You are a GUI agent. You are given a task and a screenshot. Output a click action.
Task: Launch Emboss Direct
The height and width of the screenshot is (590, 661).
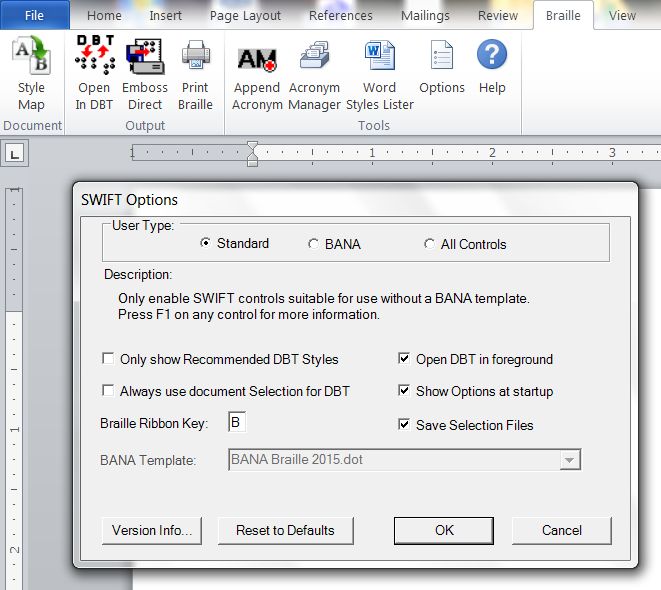[x=145, y=75]
